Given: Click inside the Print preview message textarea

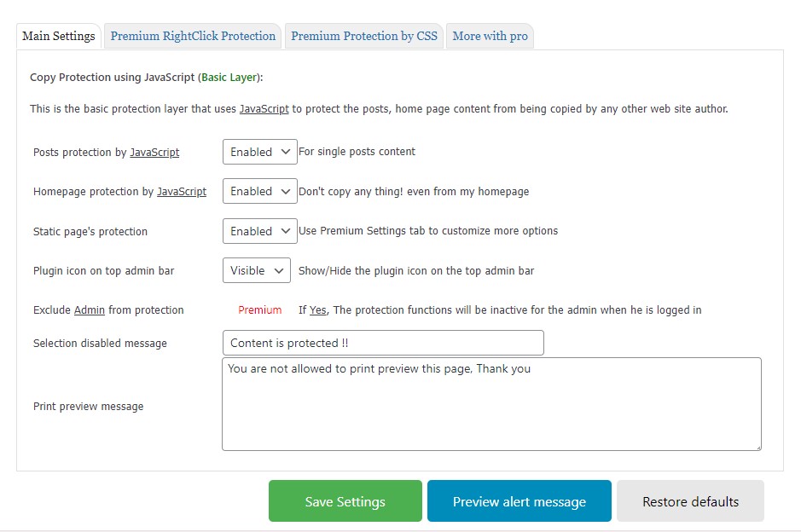Looking at the screenshot, I should [x=490, y=403].
